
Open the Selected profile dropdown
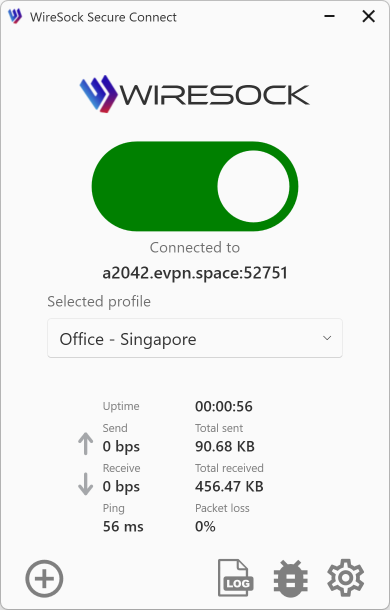[195, 338]
